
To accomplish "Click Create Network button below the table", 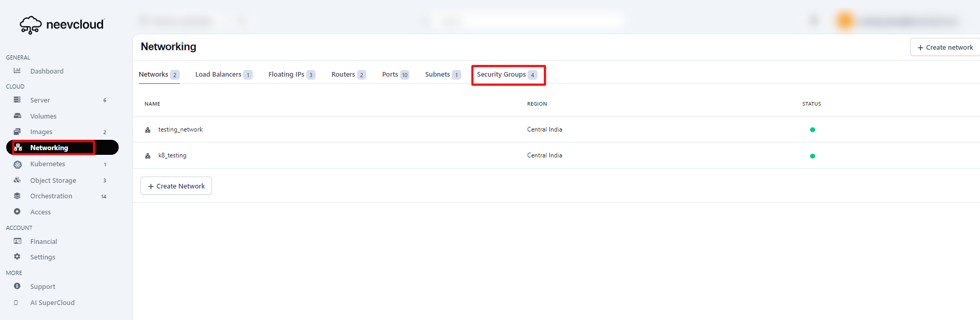I will click(176, 186).
